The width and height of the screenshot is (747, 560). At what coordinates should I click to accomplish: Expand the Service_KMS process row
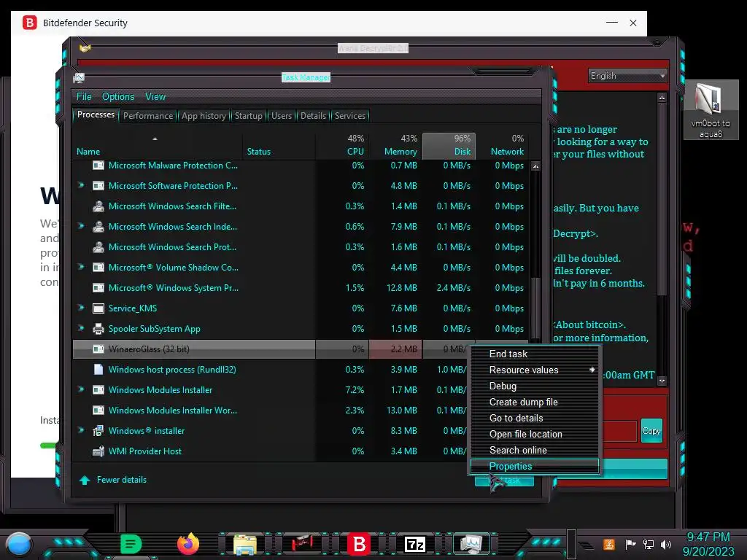pos(81,308)
